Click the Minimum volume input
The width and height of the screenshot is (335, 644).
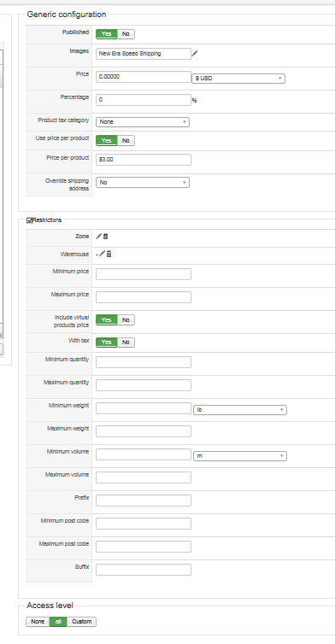click(x=144, y=454)
